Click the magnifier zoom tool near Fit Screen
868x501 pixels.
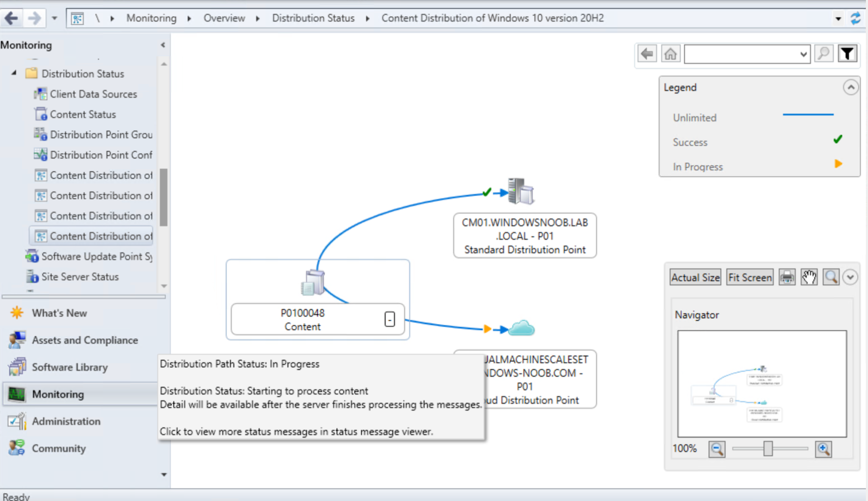830,277
